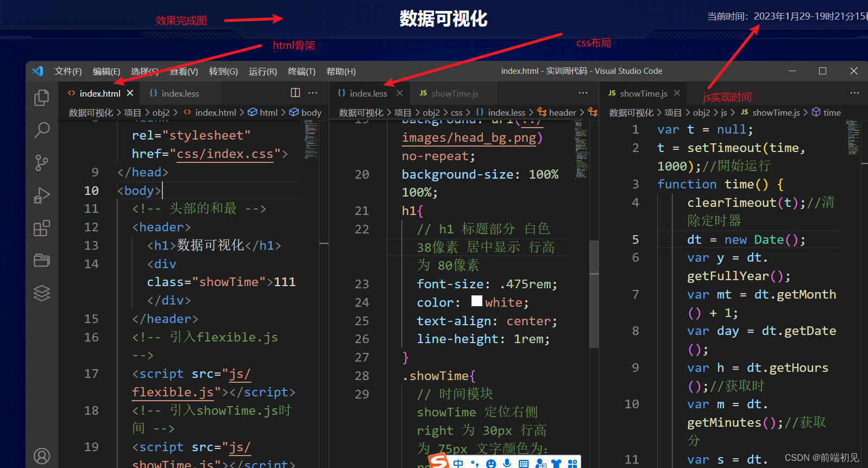
Task: Click the Sogou input method S logo
Action: point(439,461)
